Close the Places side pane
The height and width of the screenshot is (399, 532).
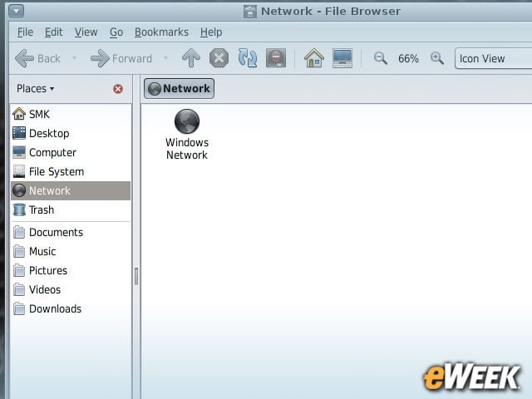[x=118, y=89]
